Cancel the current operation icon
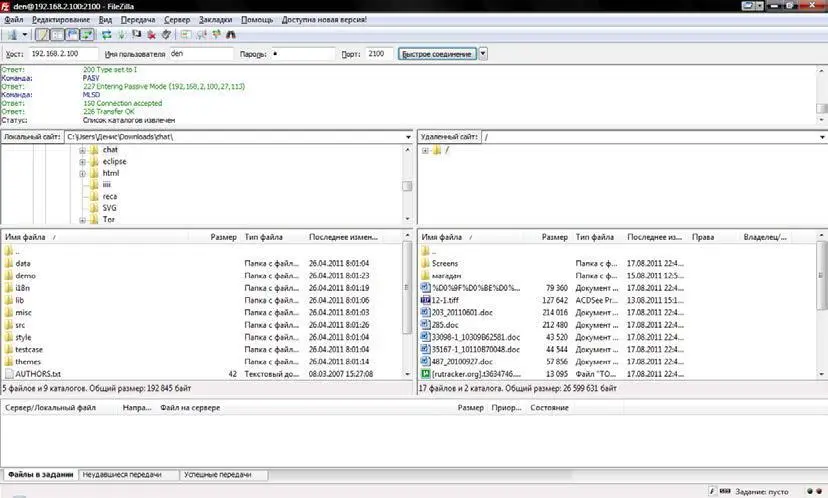This screenshot has width=828, height=498. 136,35
